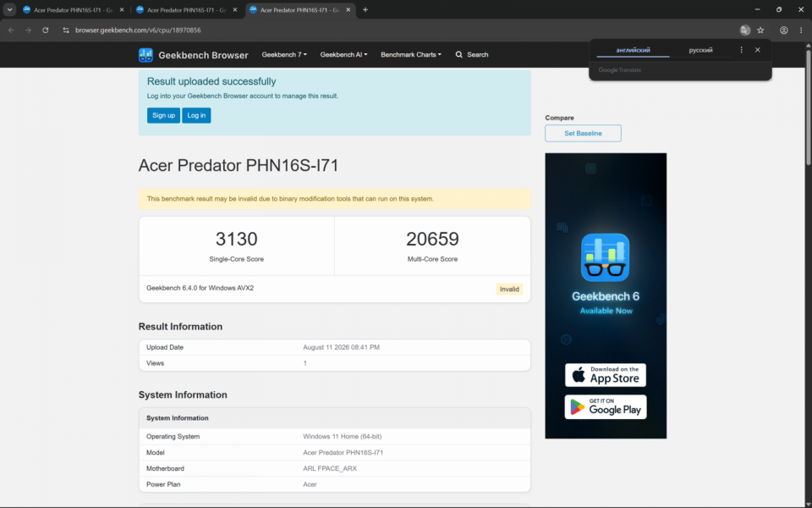Click the Set Baseline button
This screenshot has height=508, width=812.
point(583,133)
